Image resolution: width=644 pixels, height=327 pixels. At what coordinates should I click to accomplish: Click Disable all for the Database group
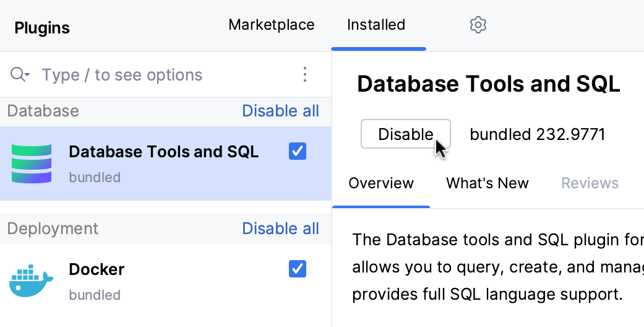(280, 111)
